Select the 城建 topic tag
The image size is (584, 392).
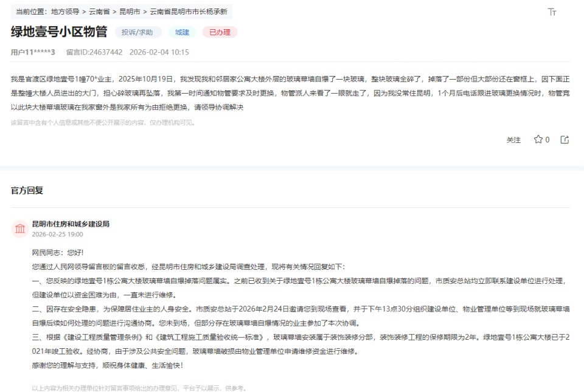pyautogui.click(x=181, y=31)
